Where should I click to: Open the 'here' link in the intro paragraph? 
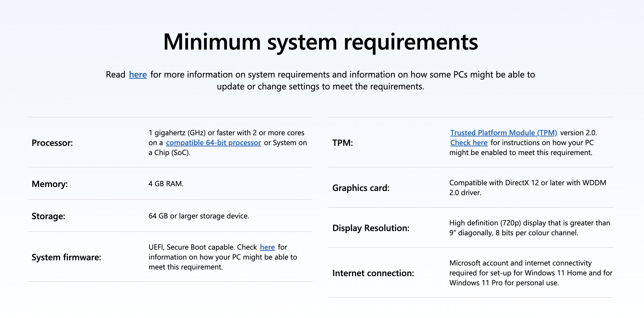click(x=138, y=74)
